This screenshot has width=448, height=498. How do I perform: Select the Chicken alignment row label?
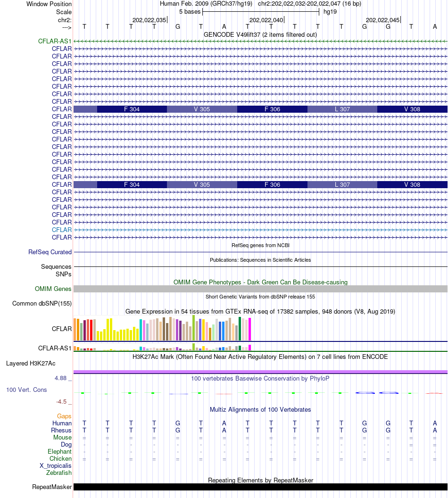point(61,458)
